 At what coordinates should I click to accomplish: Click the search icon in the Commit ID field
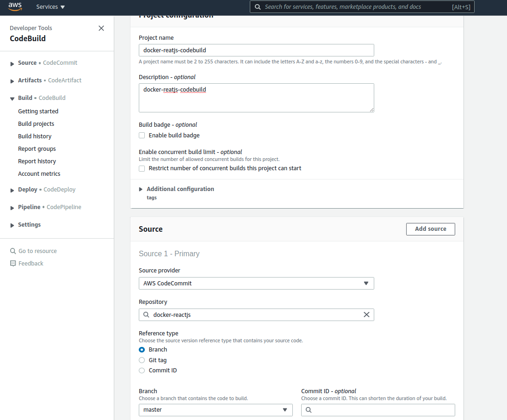tap(309, 410)
